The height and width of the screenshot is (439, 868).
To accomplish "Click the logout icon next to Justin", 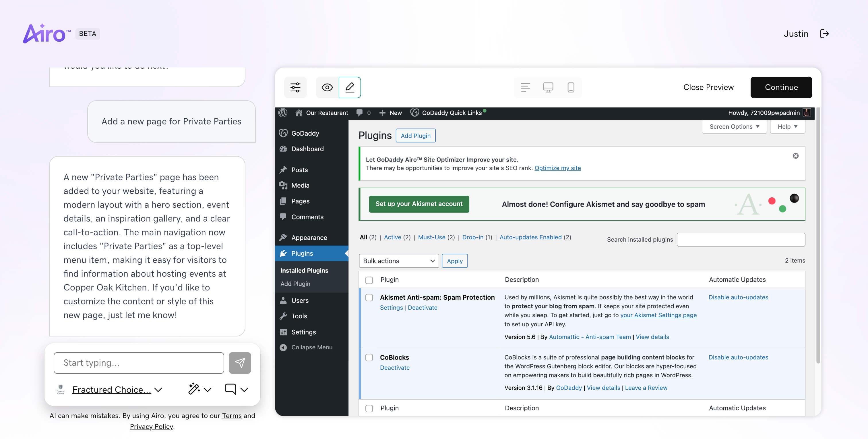I will (825, 34).
